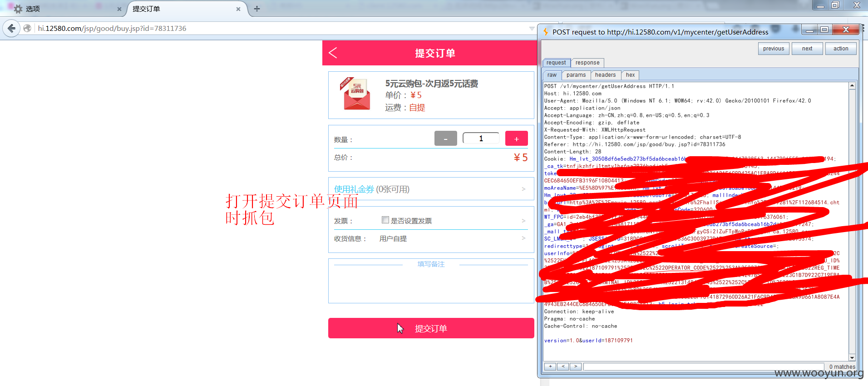Click the search text field in request window
Screen dimensions: 868x386
click(x=704, y=366)
